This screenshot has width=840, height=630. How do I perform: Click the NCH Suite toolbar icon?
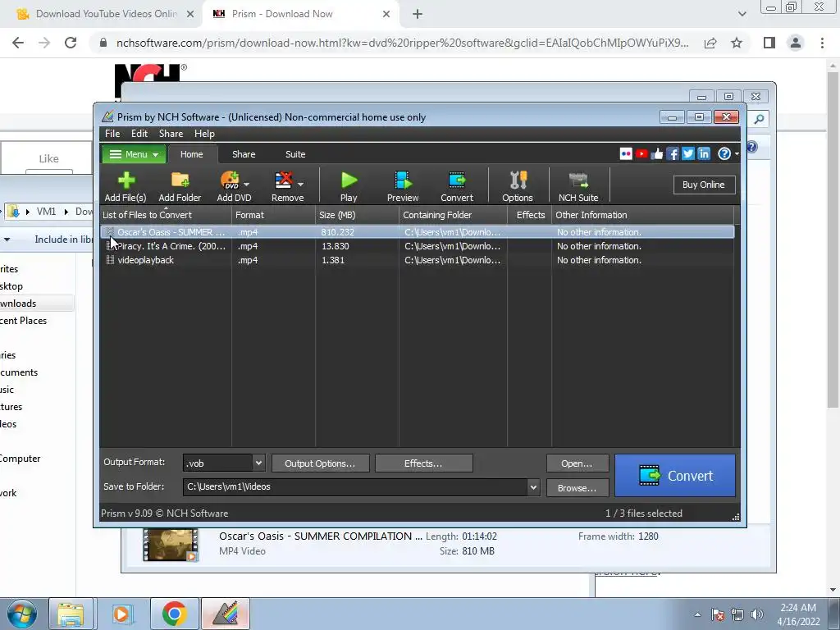[578, 186]
